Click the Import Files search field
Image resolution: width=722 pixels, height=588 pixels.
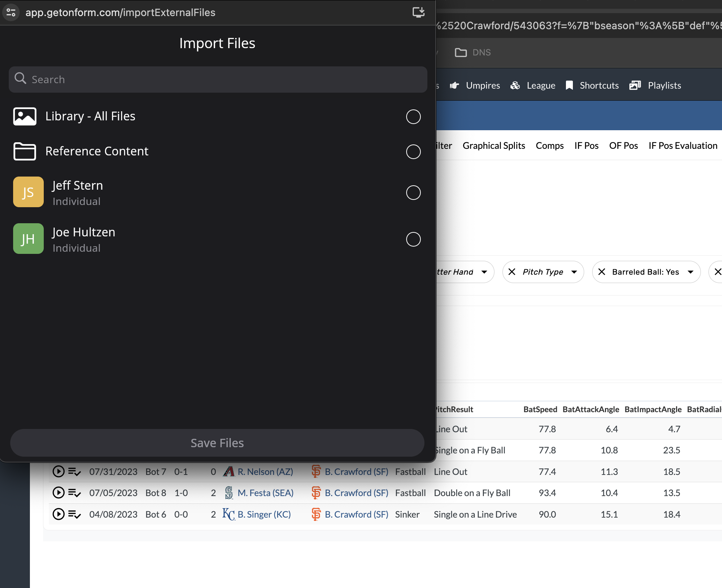218,80
